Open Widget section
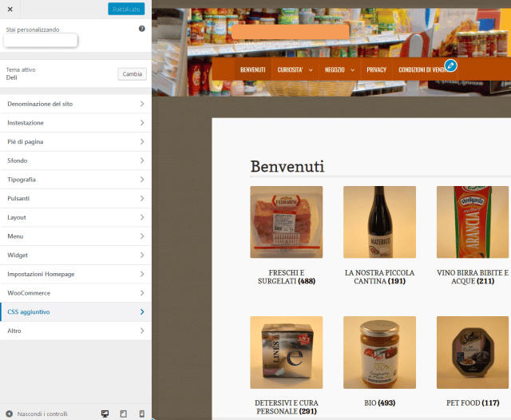 coord(76,256)
